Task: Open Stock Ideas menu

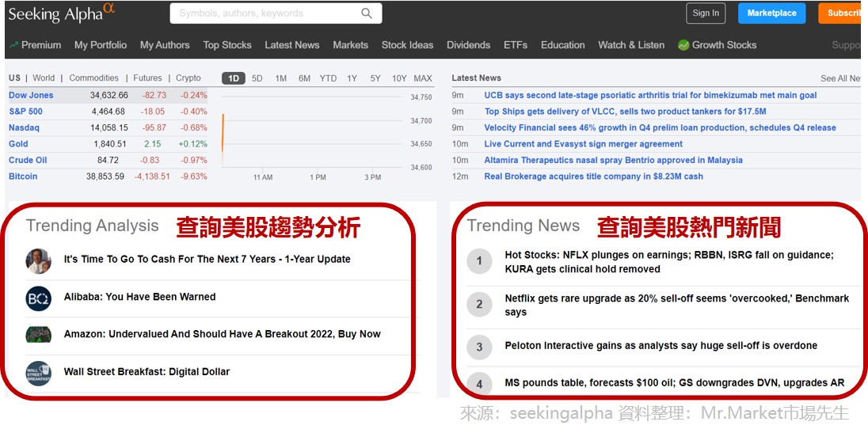Action: click(407, 45)
